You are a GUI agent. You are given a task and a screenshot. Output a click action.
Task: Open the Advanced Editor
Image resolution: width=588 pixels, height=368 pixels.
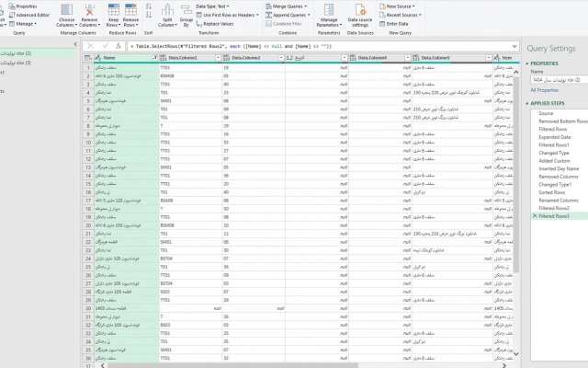tap(29, 15)
